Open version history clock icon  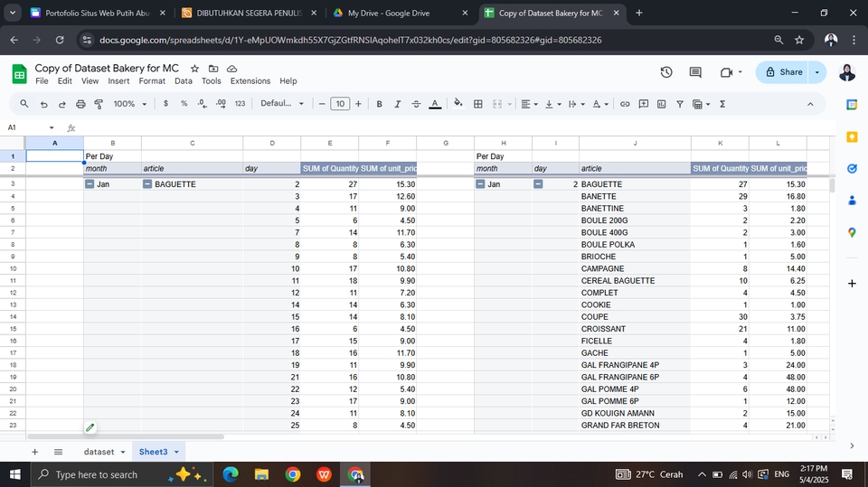click(x=666, y=72)
